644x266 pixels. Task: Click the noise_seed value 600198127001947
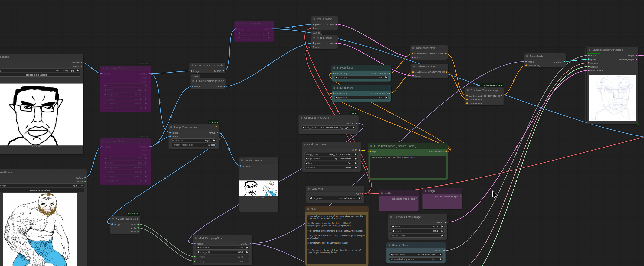point(427,255)
